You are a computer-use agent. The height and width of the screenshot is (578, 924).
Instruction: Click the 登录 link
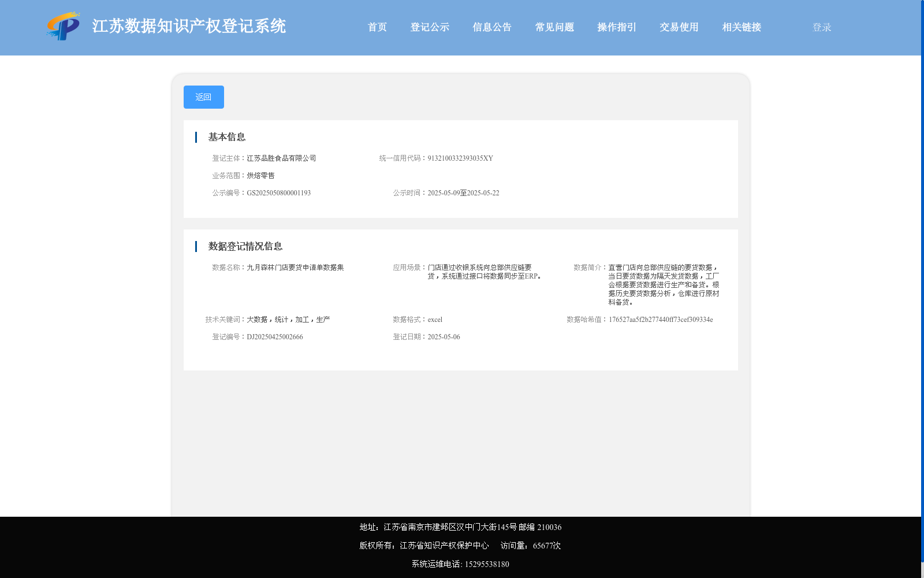(x=822, y=27)
